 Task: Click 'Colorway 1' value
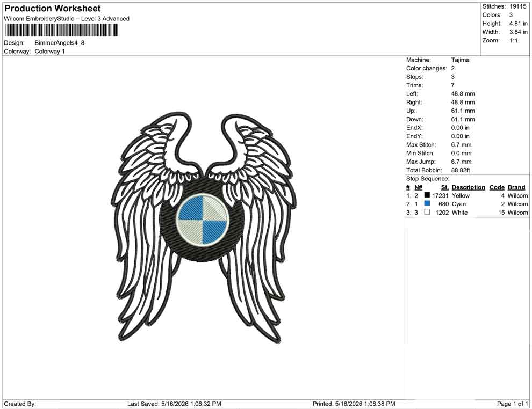(x=49, y=52)
